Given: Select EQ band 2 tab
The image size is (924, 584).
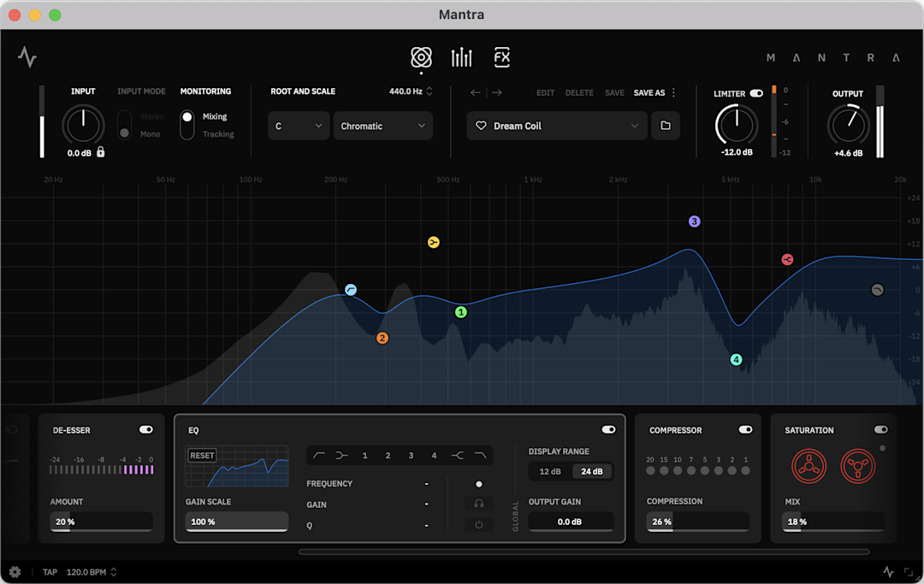Looking at the screenshot, I should tap(388, 456).
